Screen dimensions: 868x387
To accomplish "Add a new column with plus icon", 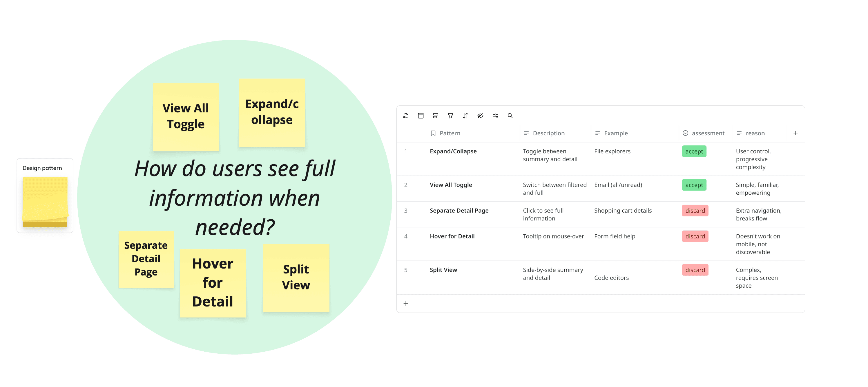I will tap(795, 133).
